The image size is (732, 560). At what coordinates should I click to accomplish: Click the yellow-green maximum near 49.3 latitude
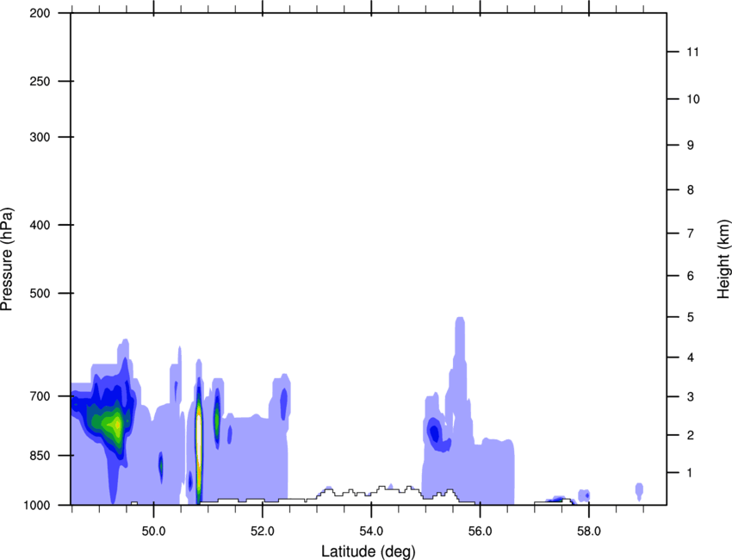pos(117,425)
